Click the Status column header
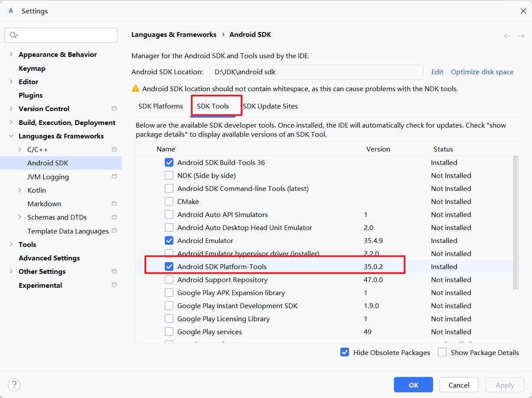The image size is (532, 398). [x=473, y=149]
